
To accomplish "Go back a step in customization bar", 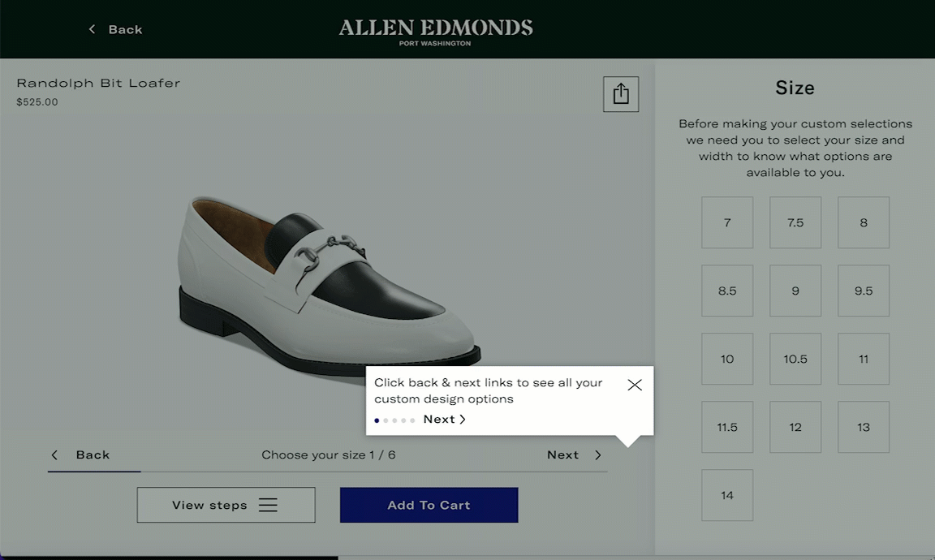I will pyautogui.click(x=81, y=455).
